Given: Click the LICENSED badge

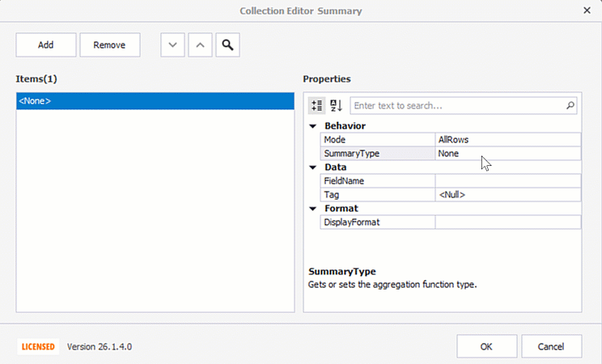Looking at the screenshot, I should [x=38, y=347].
